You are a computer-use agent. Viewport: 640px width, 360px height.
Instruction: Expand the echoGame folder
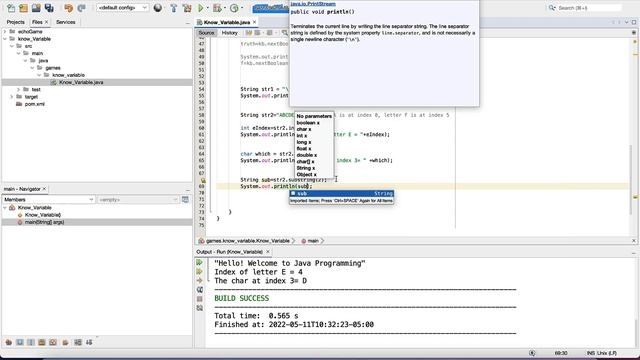pos(5,31)
